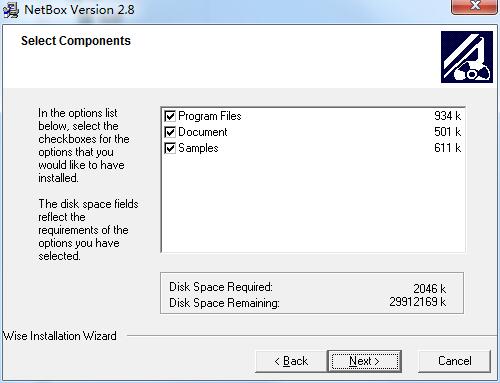
Task: Select the Samples label in components list
Action: pos(198,148)
